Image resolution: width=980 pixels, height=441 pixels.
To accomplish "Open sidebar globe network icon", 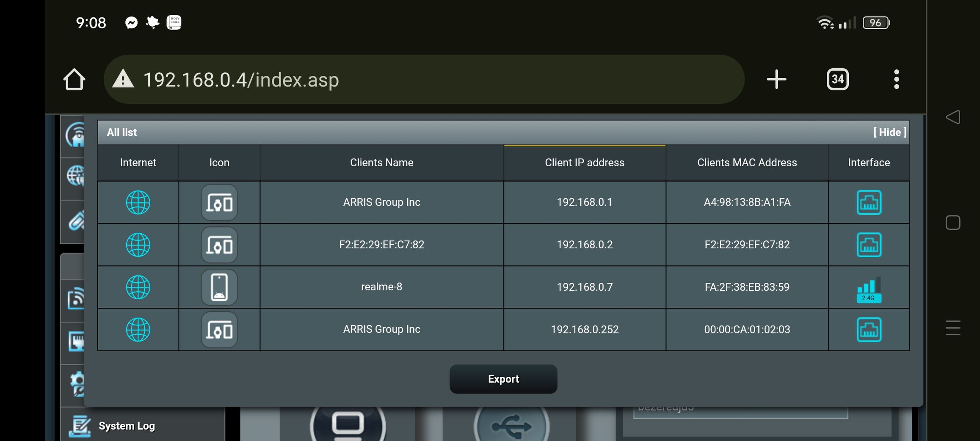I will pos(76,175).
